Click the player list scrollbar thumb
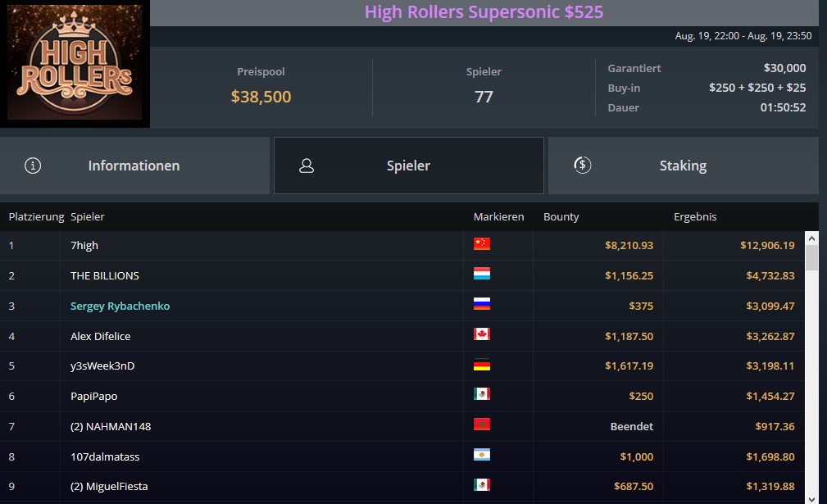827x504 pixels. (x=811, y=258)
